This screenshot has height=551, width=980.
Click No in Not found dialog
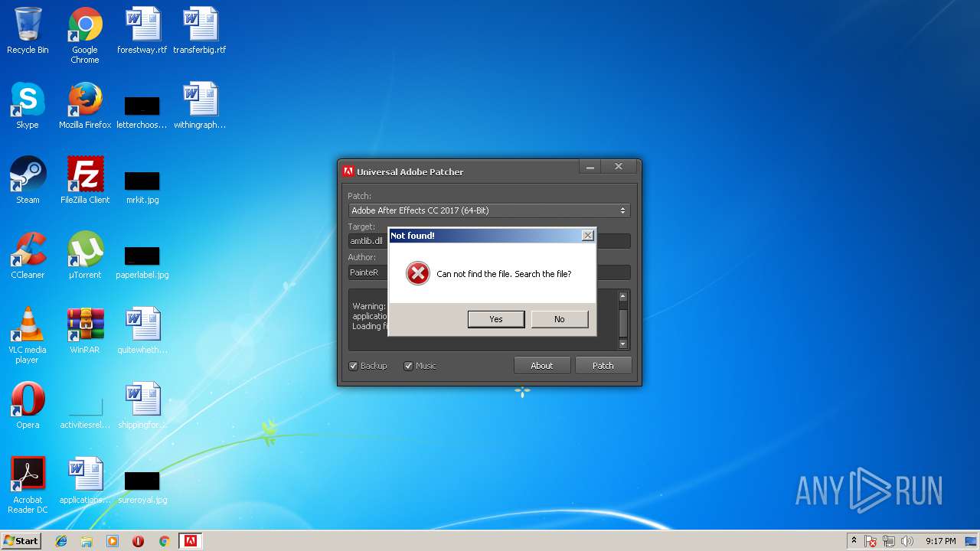point(560,319)
